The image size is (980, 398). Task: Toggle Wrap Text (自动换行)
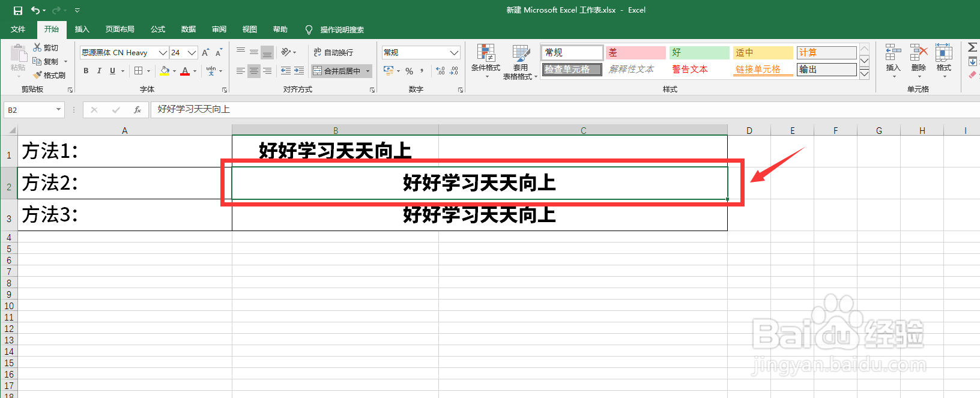333,52
